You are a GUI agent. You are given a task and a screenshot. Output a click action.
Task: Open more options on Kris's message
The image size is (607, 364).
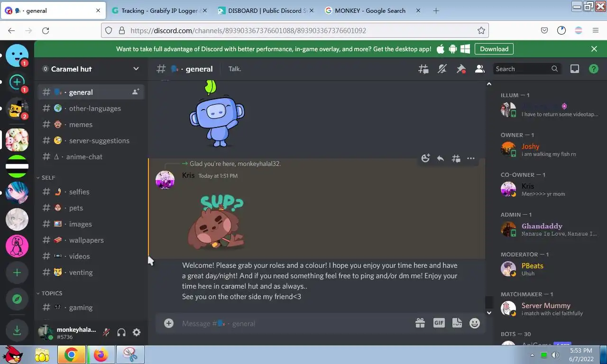click(471, 158)
